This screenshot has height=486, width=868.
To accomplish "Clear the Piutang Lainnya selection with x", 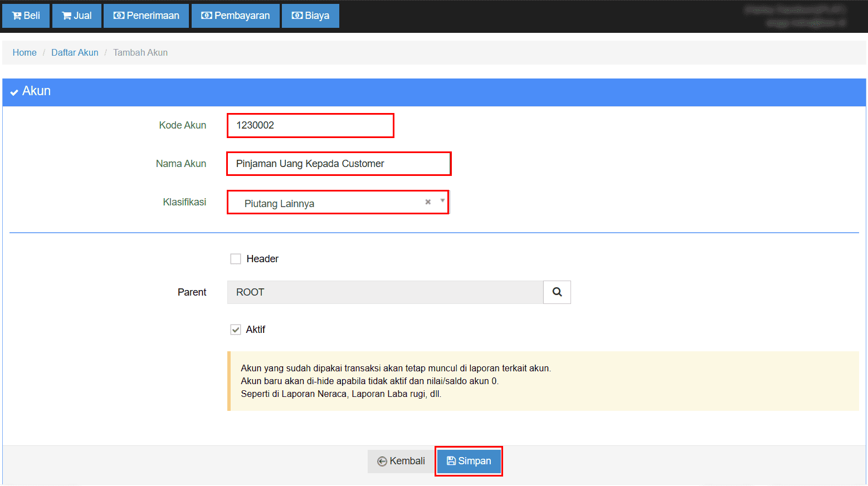I will (x=428, y=202).
